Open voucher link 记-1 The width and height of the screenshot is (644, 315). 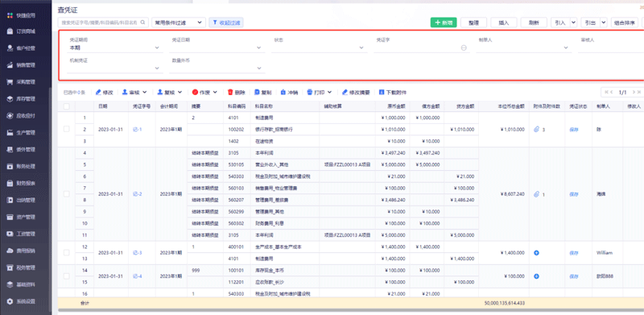click(x=137, y=130)
